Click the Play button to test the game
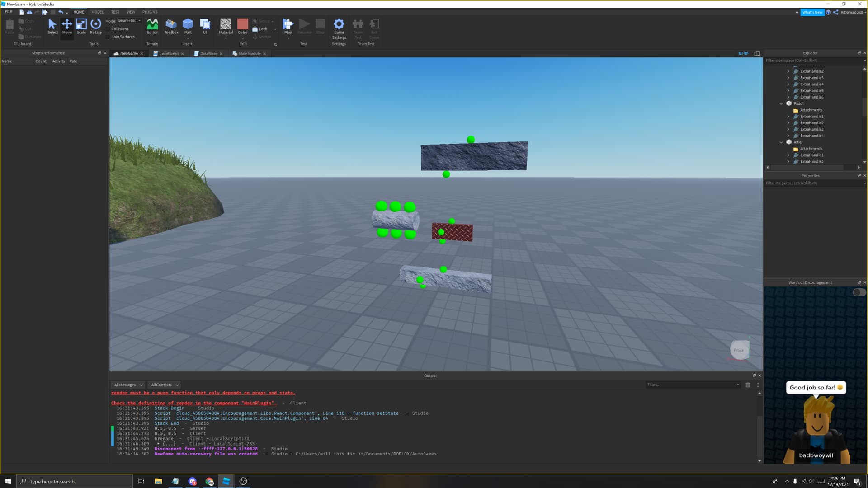 click(288, 25)
